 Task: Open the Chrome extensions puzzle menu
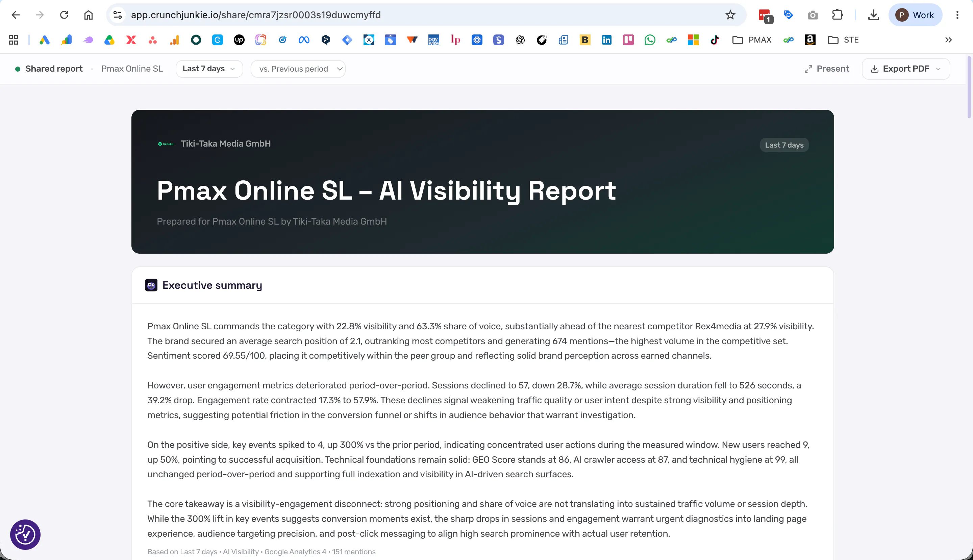(837, 15)
